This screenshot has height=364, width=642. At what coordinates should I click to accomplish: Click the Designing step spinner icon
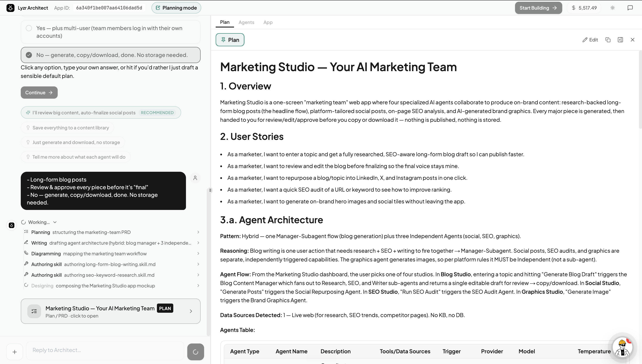click(26, 285)
